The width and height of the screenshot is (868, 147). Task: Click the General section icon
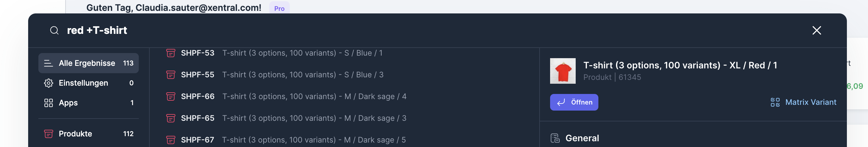[x=555, y=138]
